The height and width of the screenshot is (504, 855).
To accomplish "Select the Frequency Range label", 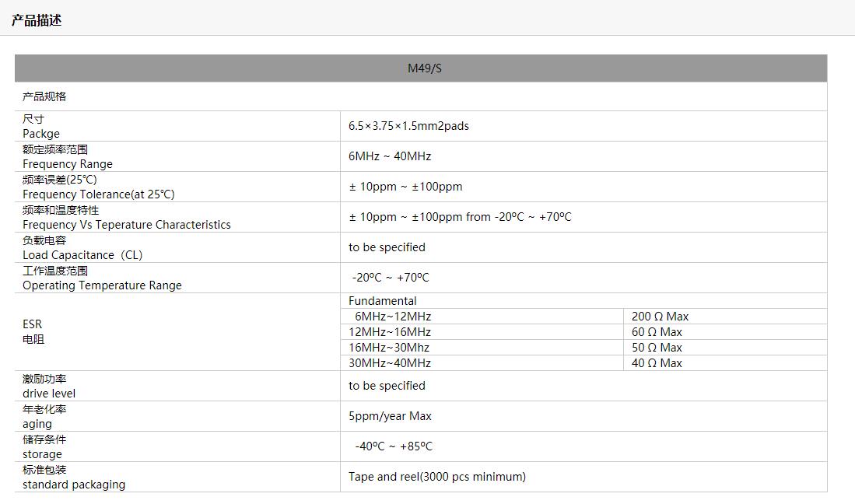I will click(68, 164).
